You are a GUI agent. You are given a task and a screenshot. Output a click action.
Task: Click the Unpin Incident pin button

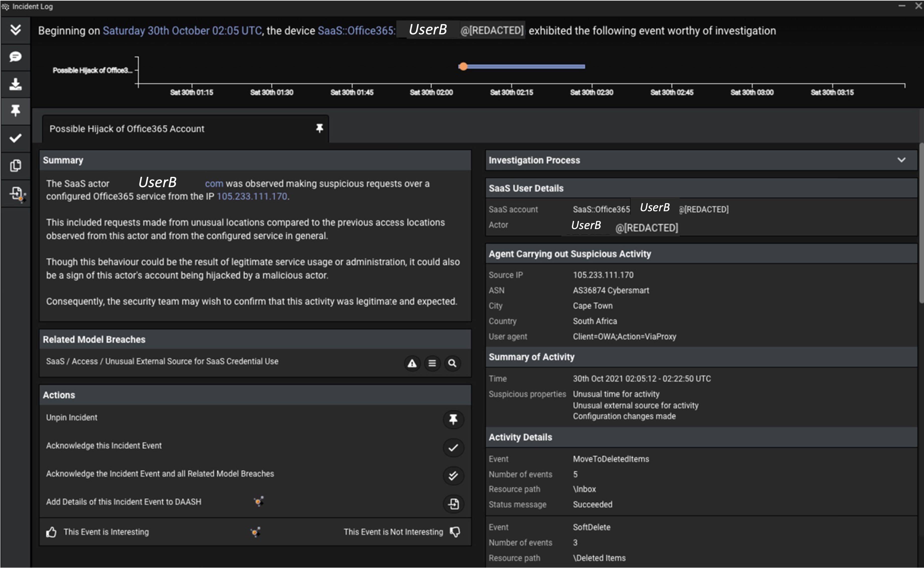coord(453,419)
